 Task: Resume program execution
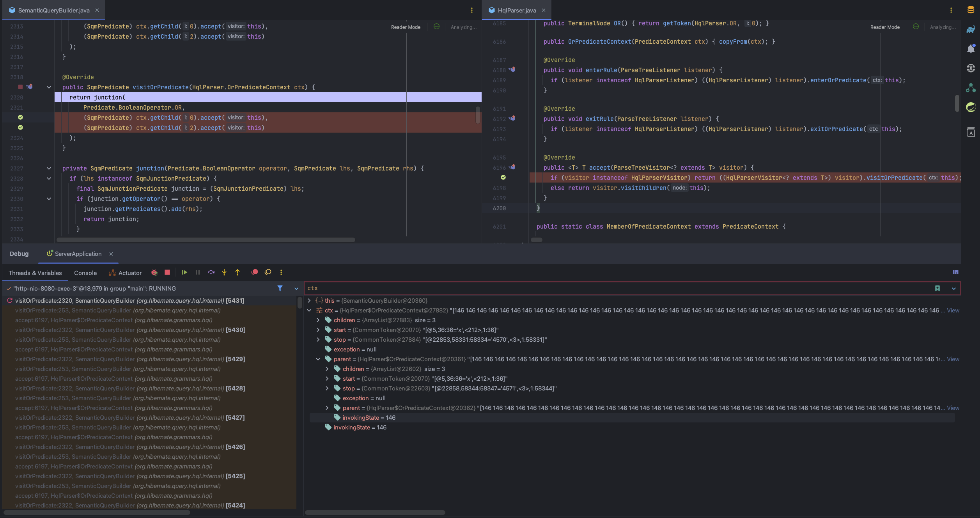click(x=184, y=272)
